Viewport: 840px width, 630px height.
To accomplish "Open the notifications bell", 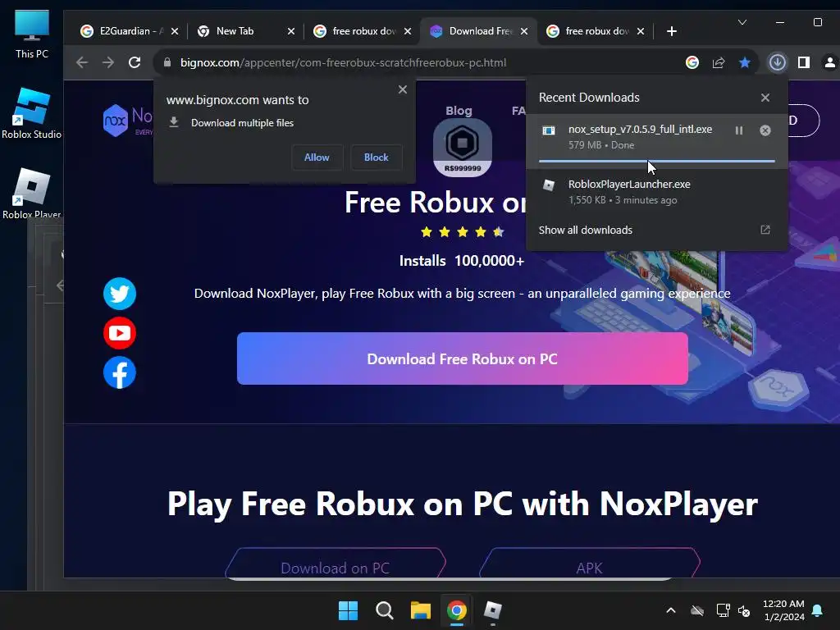I will [x=818, y=610].
